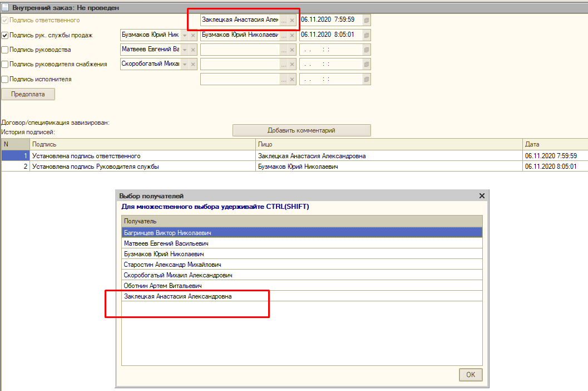
Task: Select recipient Скоробогатый Михаил Александрович
Action: click(302, 275)
